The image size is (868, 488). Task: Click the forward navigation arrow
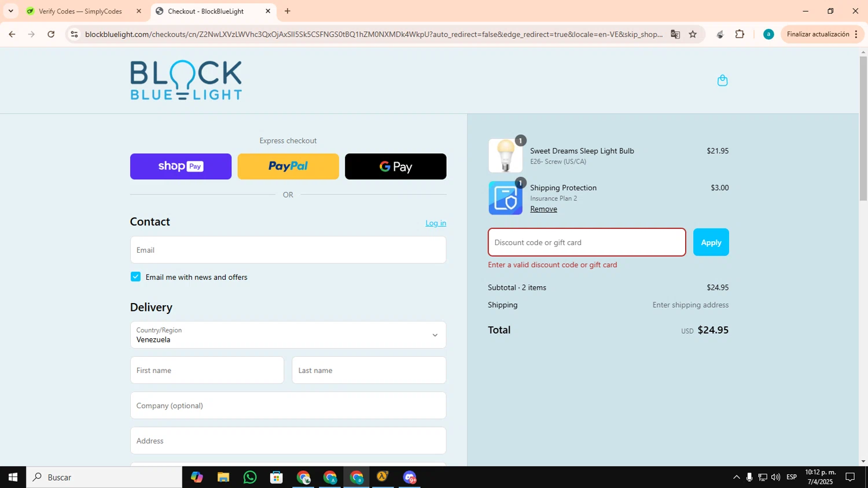31,34
